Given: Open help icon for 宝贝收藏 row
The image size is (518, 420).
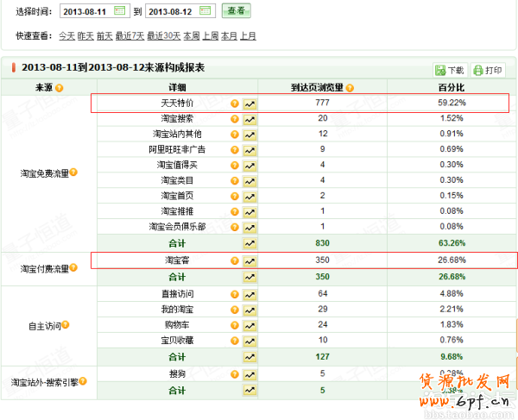Looking at the screenshot, I should tap(235, 341).
